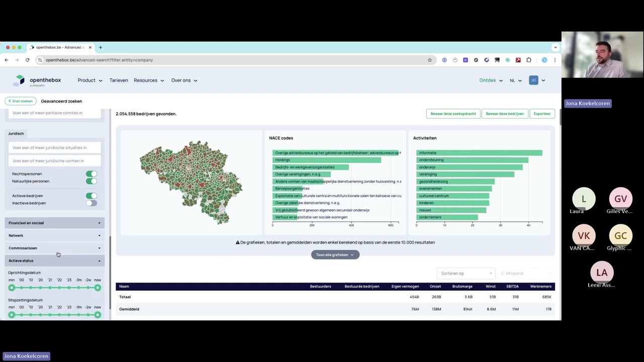Image resolution: width=644 pixels, height=362 pixels.
Task: Bookmark this page with the star icon
Action: click(430, 60)
